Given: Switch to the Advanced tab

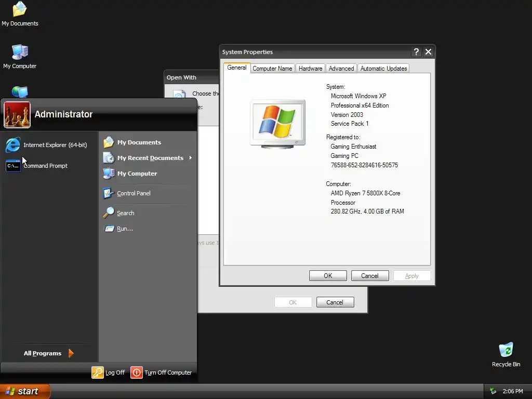Looking at the screenshot, I should point(341,68).
